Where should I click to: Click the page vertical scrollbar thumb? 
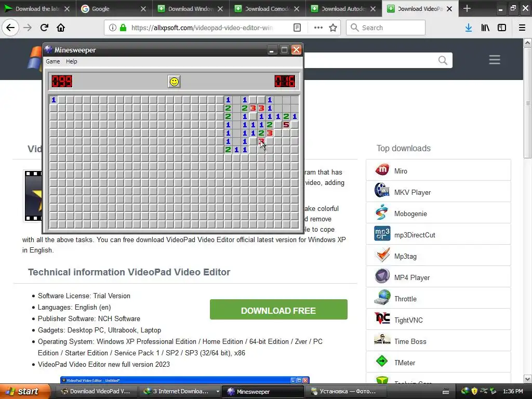tap(528, 102)
